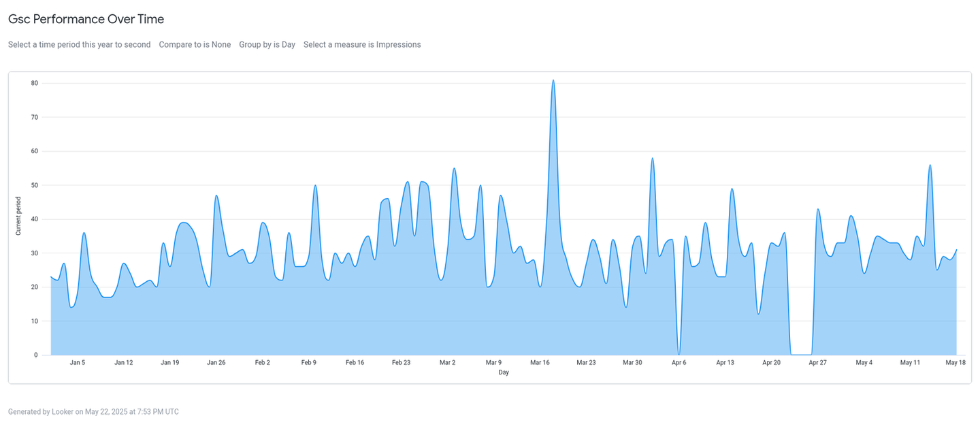Click the Apr 6 x-axis label
Viewport: 980px width, 431px height.
(679, 363)
